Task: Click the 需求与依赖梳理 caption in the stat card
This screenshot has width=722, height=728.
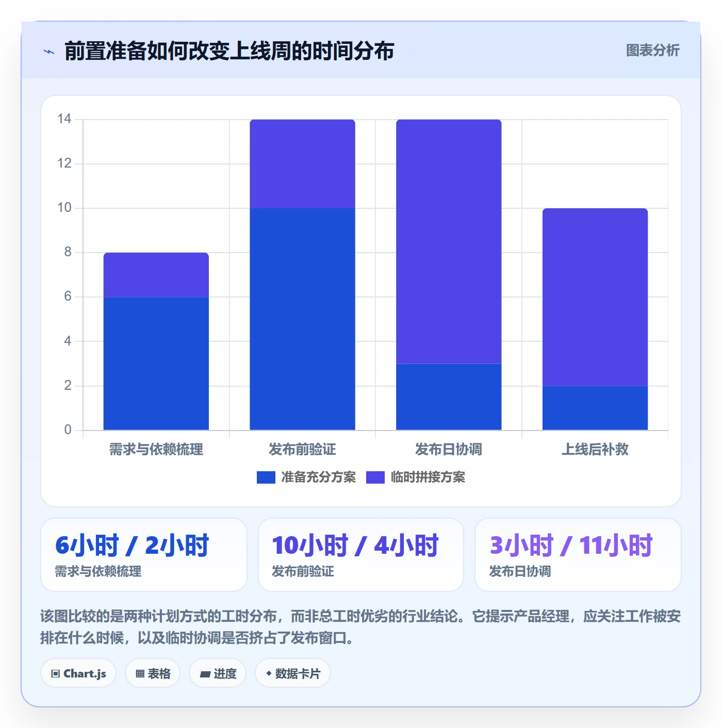Action: coord(98,571)
